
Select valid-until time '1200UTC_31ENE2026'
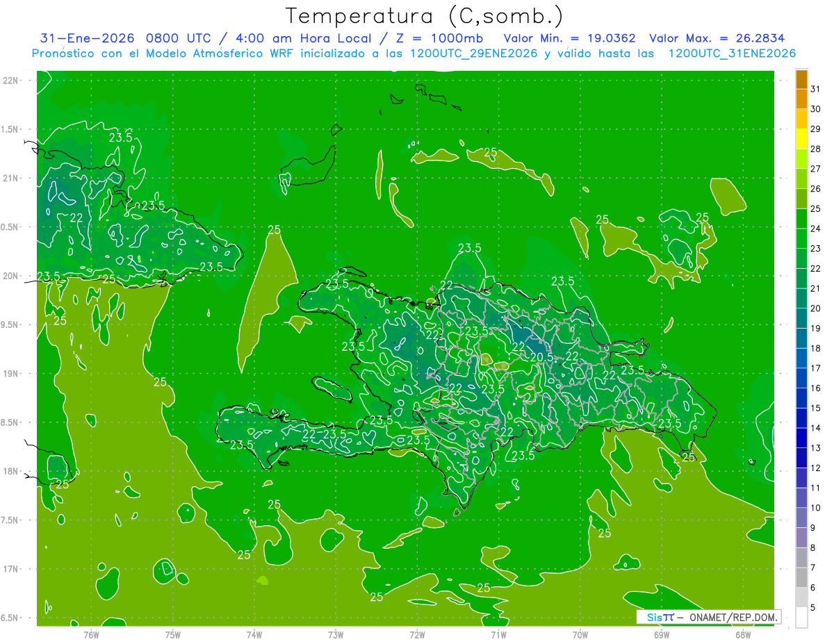click(732, 53)
